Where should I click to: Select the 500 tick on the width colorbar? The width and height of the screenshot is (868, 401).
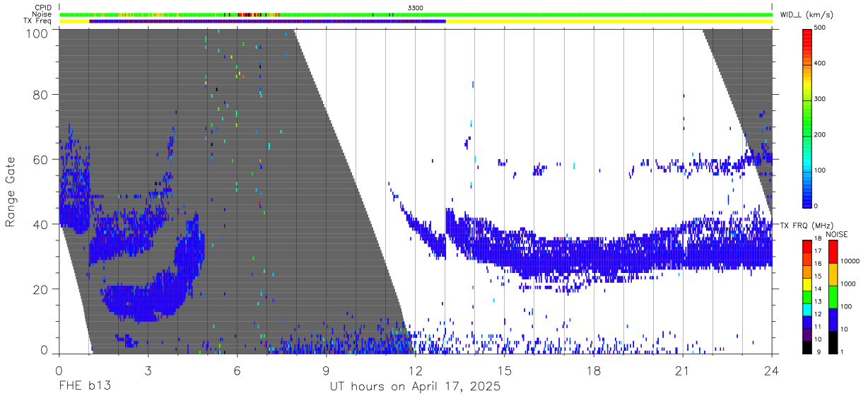[x=821, y=28]
